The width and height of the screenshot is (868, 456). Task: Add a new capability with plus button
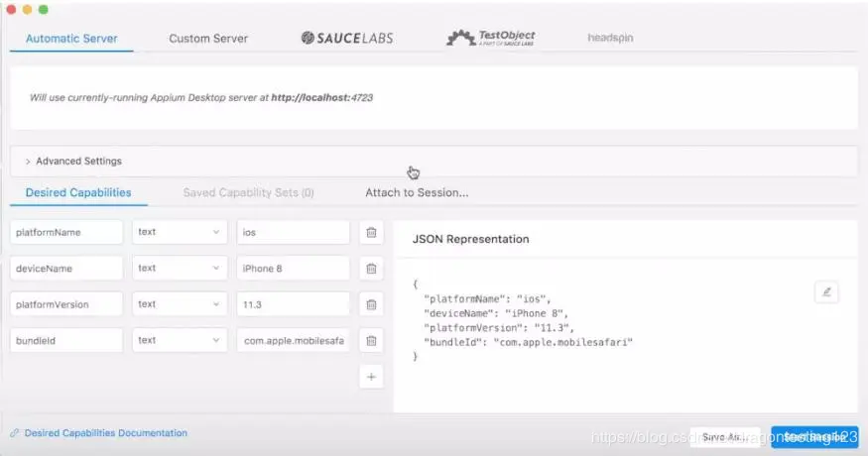(371, 377)
